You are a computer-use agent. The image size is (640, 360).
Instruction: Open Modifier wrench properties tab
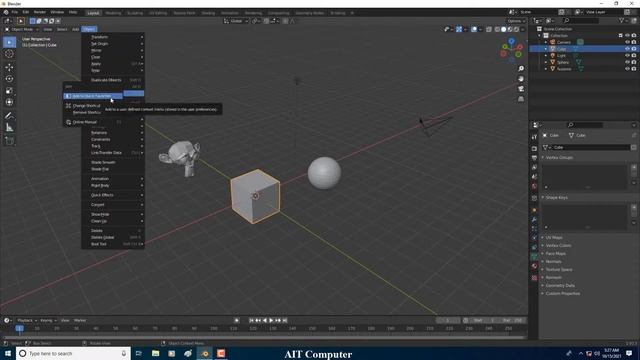(534, 220)
